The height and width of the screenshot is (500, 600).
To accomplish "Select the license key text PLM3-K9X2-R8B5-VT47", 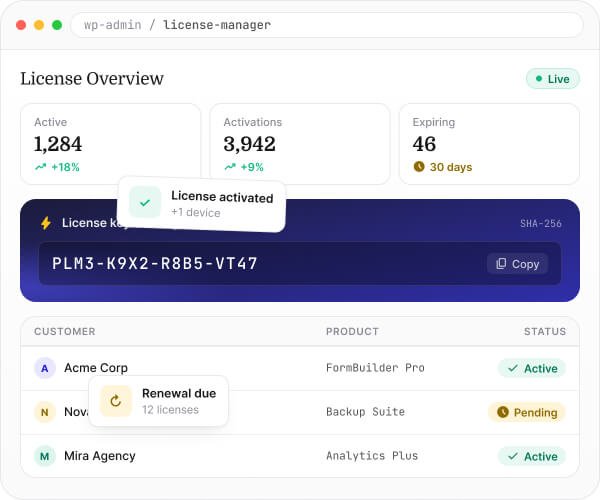I will coord(155,264).
